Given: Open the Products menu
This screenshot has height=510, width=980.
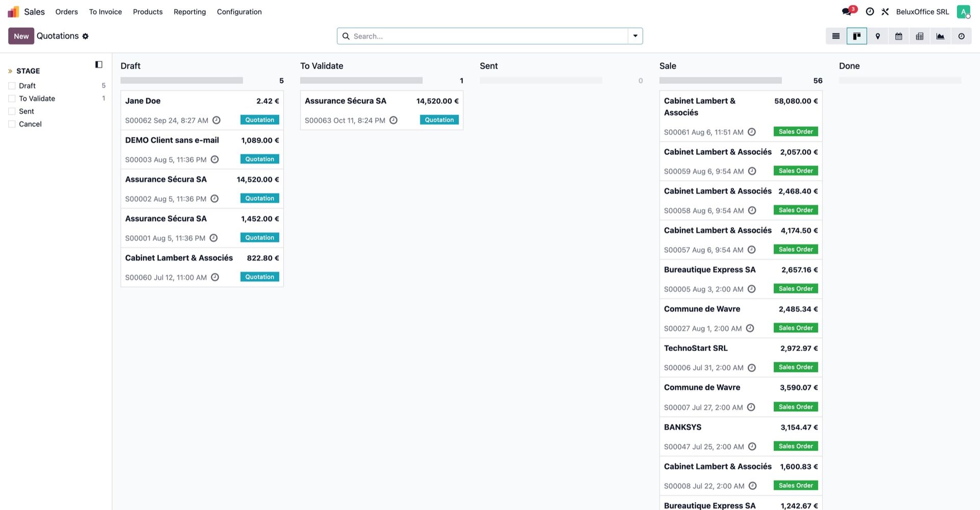Looking at the screenshot, I should click(148, 12).
